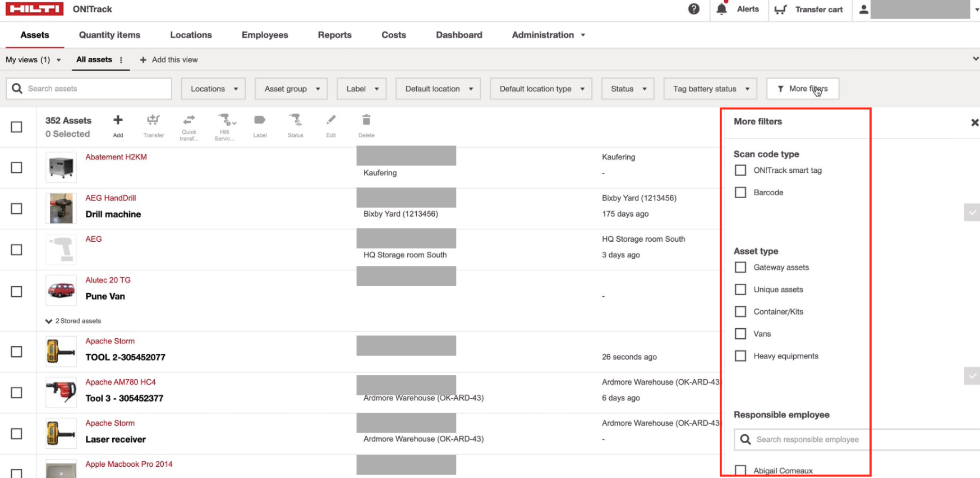This screenshot has height=478, width=980.
Task: Open the Apache AM780 HC4 link
Action: tap(121, 382)
